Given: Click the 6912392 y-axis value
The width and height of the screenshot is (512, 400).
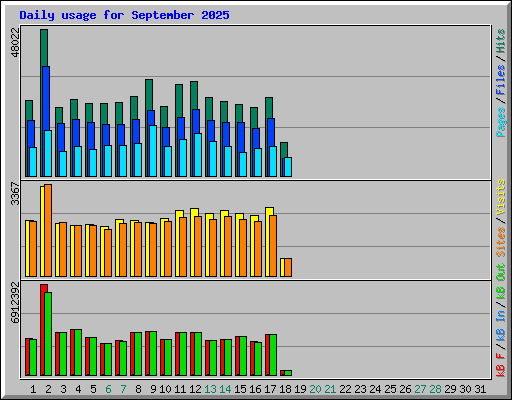Looking at the screenshot, I should 15,302.
